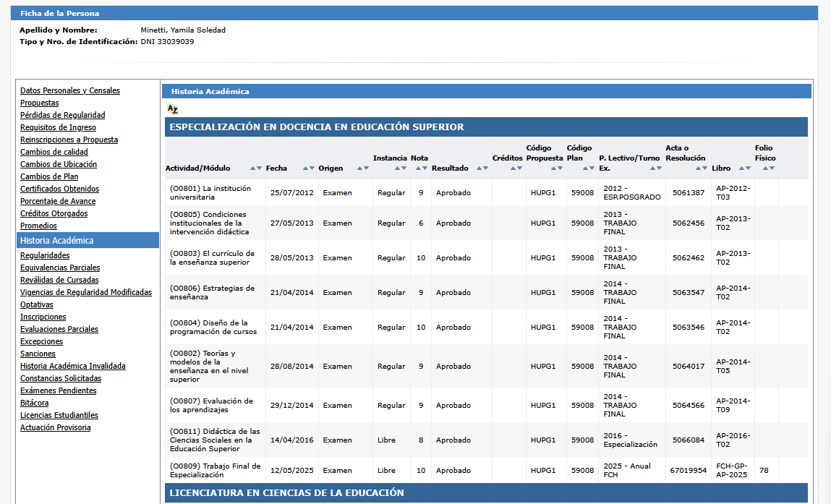This screenshot has width=831, height=504.
Task: Sort Resultado column ascending arrow
Action: tap(479, 168)
